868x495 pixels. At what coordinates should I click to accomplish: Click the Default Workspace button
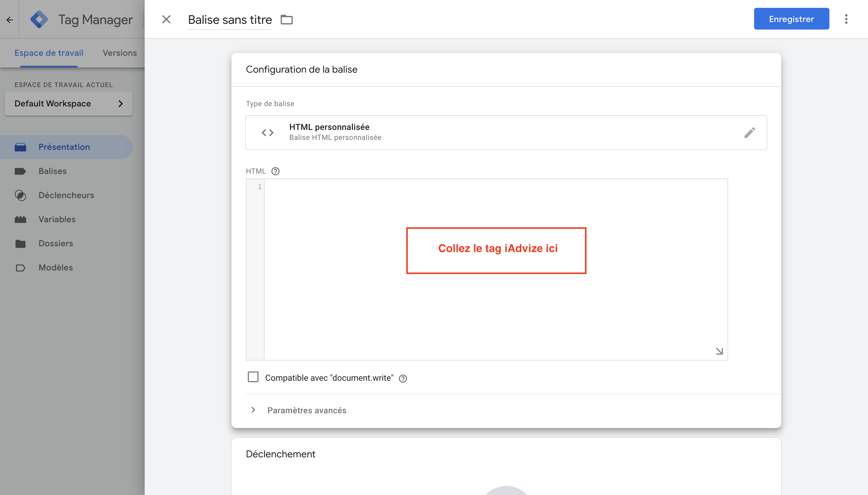(69, 104)
